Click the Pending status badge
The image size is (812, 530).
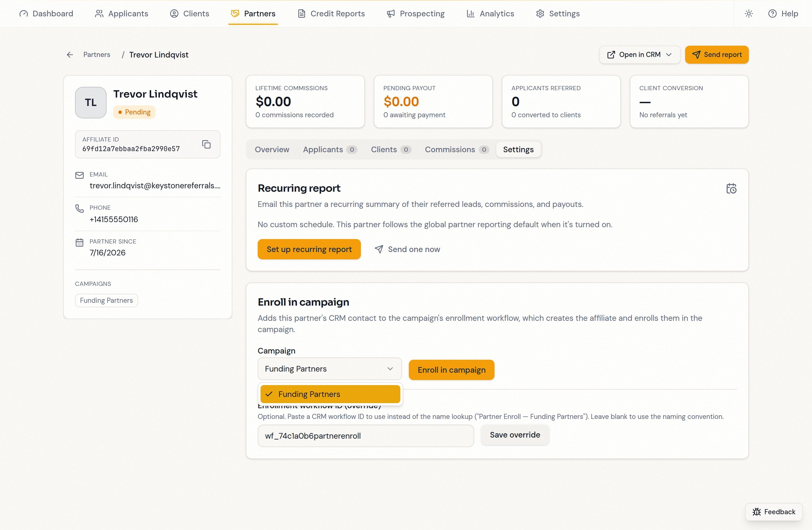pos(134,112)
